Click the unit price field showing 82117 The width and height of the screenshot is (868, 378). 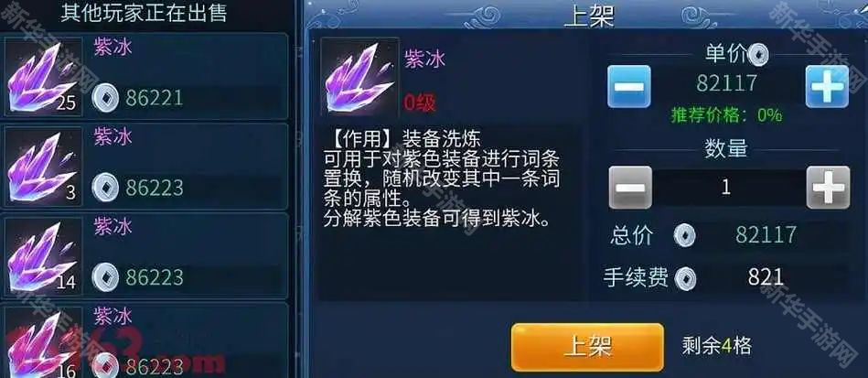(727, 83)
